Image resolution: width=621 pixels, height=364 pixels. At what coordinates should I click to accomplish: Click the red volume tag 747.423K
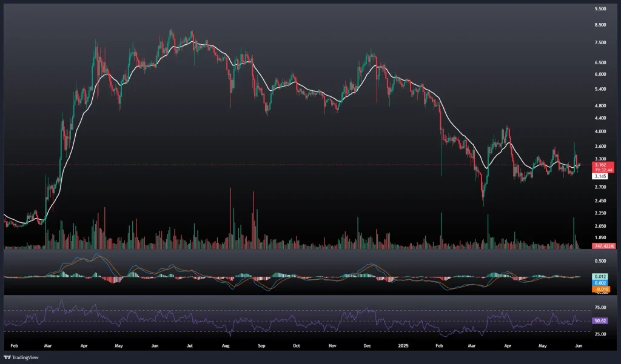coord(603,247)
